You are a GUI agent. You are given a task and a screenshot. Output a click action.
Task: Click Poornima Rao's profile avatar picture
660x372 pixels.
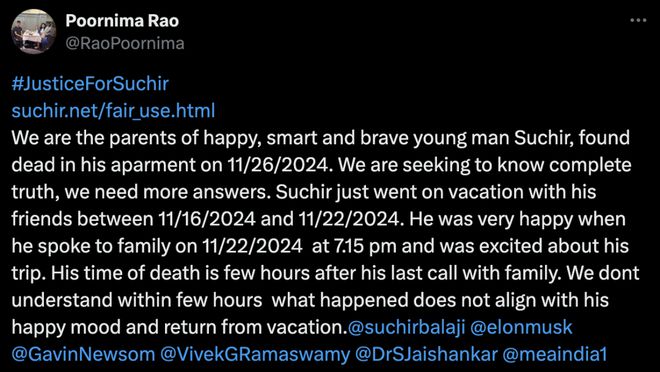pyautogui.click(x=34, y=32)
